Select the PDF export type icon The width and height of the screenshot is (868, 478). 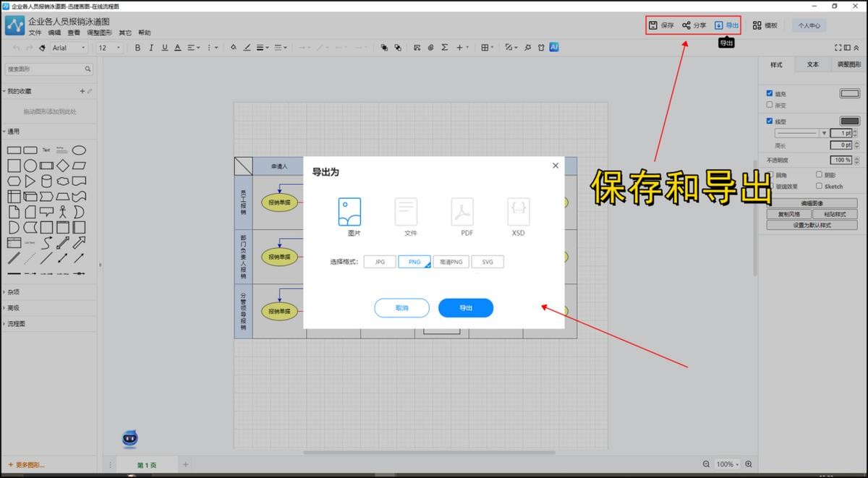point(462,212)
